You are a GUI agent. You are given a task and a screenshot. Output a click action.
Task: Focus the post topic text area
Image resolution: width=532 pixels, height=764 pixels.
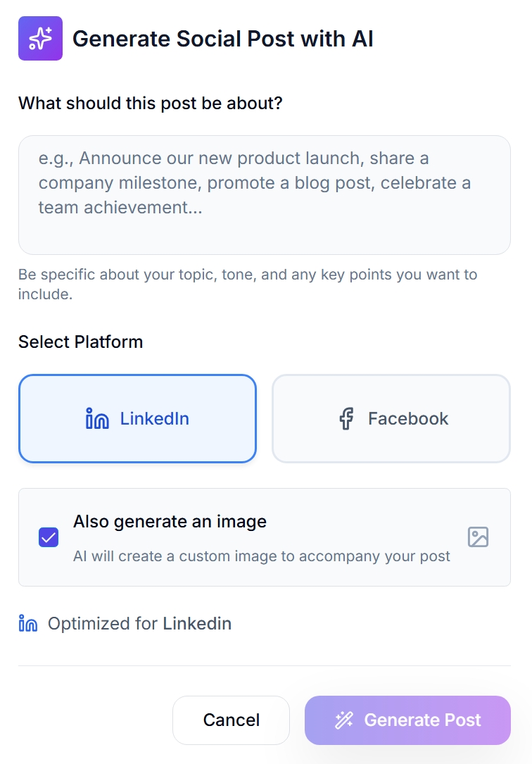coord(264,194)
